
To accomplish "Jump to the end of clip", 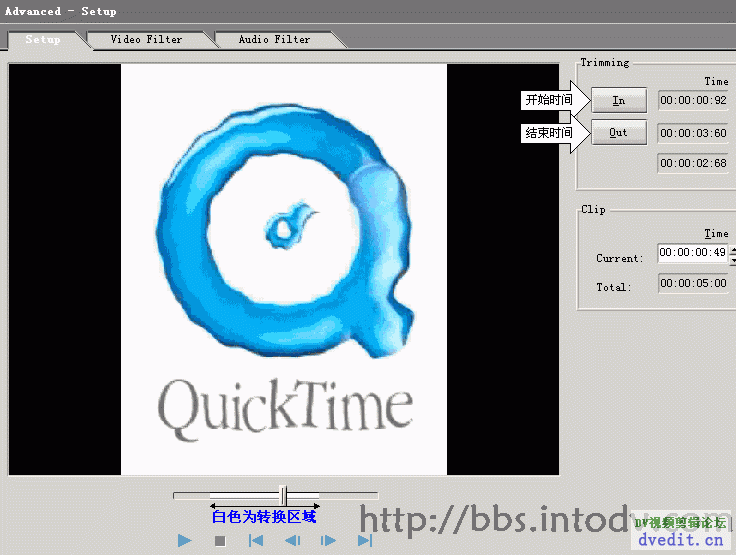I will coord(365,541).
